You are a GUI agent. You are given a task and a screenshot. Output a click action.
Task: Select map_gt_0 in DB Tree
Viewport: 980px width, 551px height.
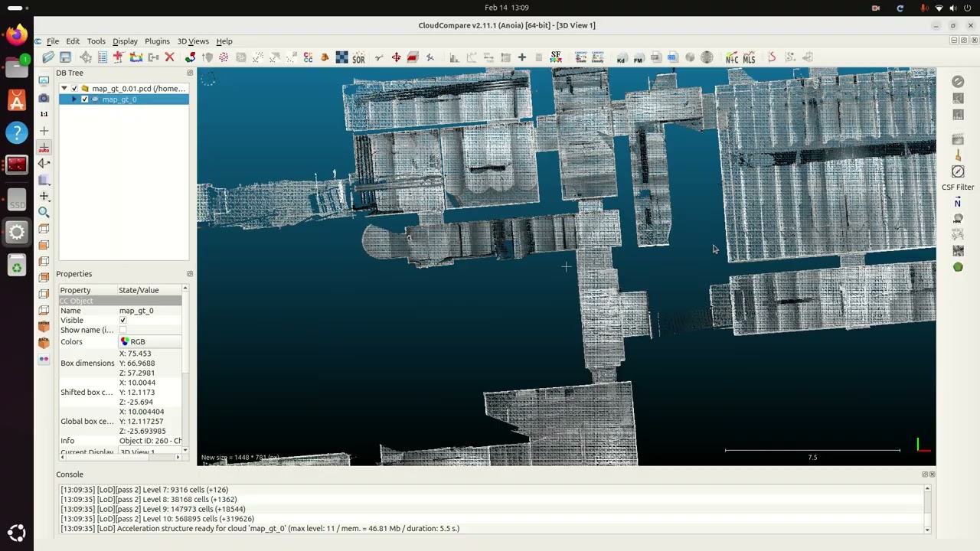pos(119,99)
